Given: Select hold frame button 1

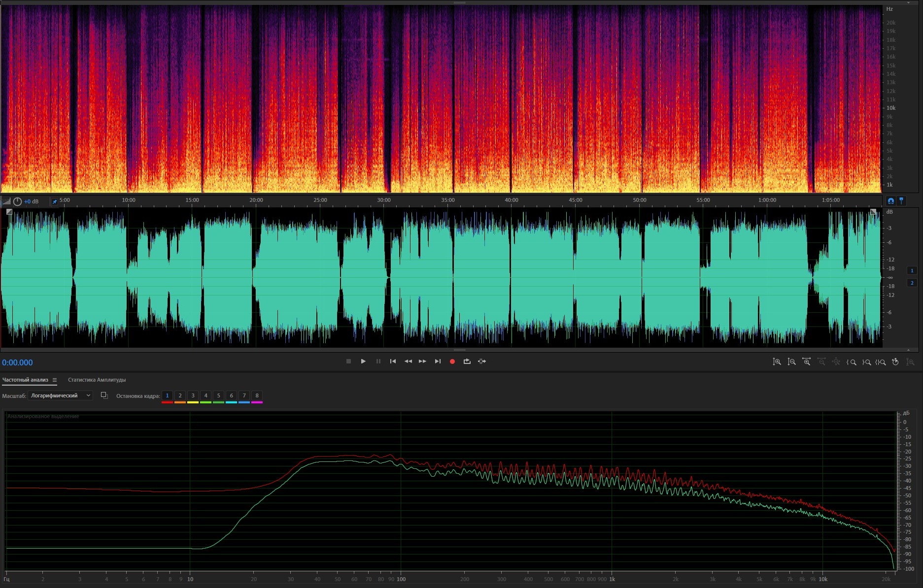Looking at the screenshot, I should tap(167, 395).
